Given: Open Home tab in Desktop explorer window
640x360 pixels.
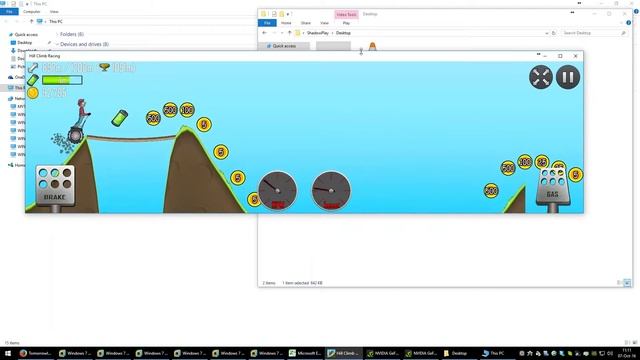Looking at the screenshot, I should 286,23.
